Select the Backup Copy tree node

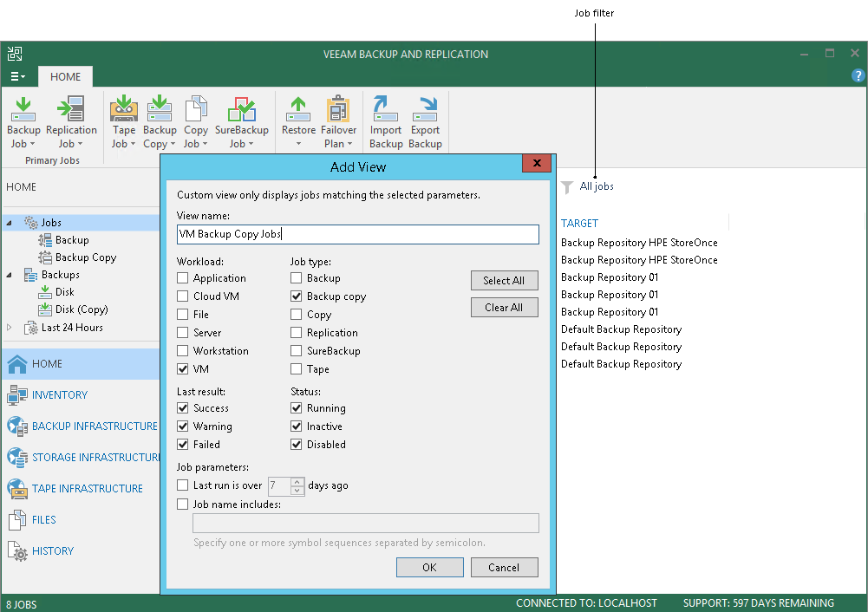86,257
